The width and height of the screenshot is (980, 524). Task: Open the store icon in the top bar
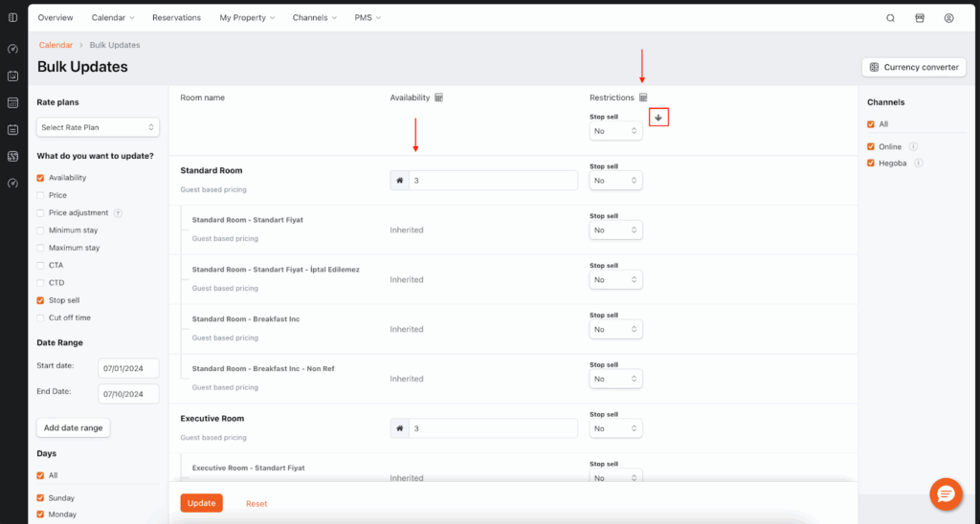tap(920, 18)
